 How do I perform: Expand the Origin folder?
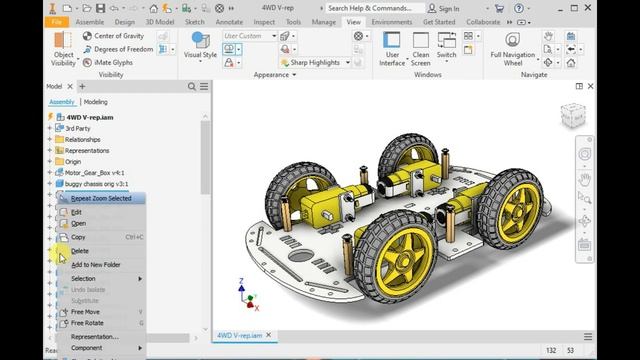[x=50, y=161]
